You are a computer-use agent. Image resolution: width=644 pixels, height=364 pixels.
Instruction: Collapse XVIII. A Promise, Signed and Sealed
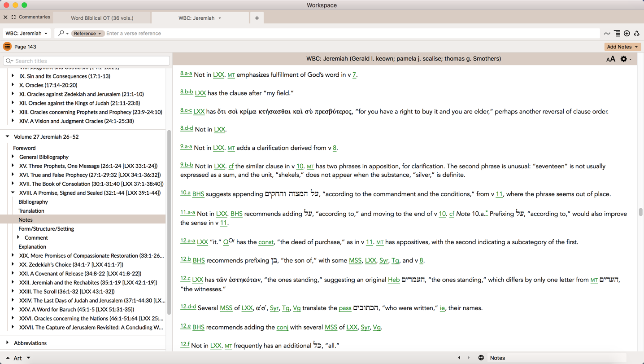[x=13, y=193]
